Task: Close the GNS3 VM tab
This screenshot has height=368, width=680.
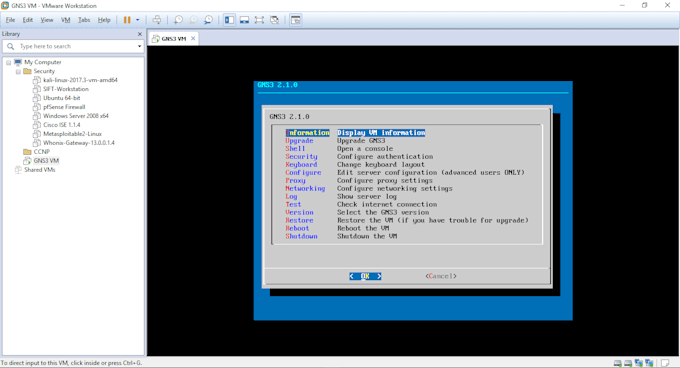Action: coord(193,39)
